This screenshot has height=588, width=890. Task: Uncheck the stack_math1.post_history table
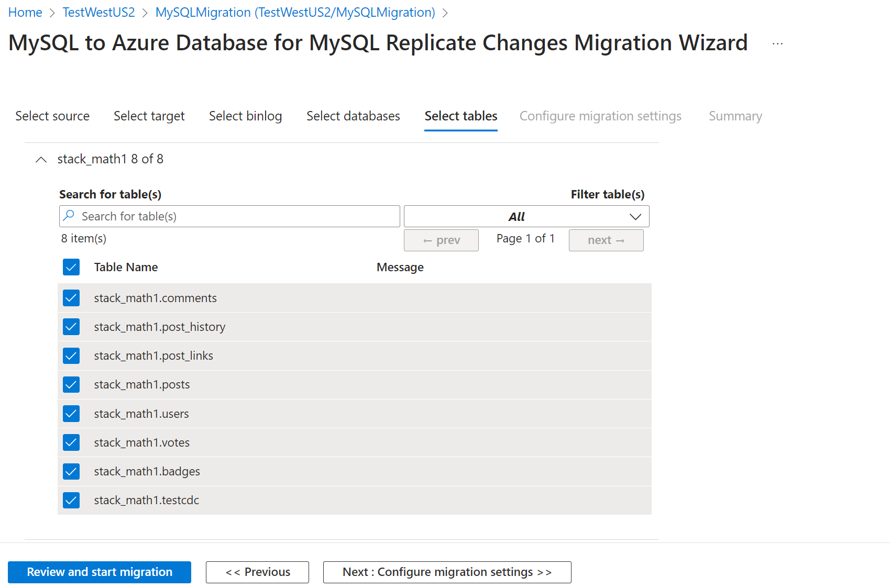(71, 327)
